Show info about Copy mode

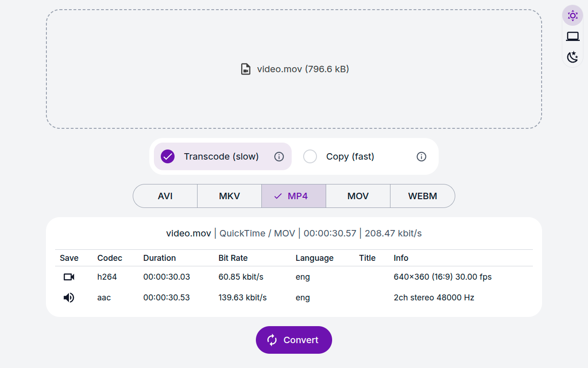pos(421,156)
